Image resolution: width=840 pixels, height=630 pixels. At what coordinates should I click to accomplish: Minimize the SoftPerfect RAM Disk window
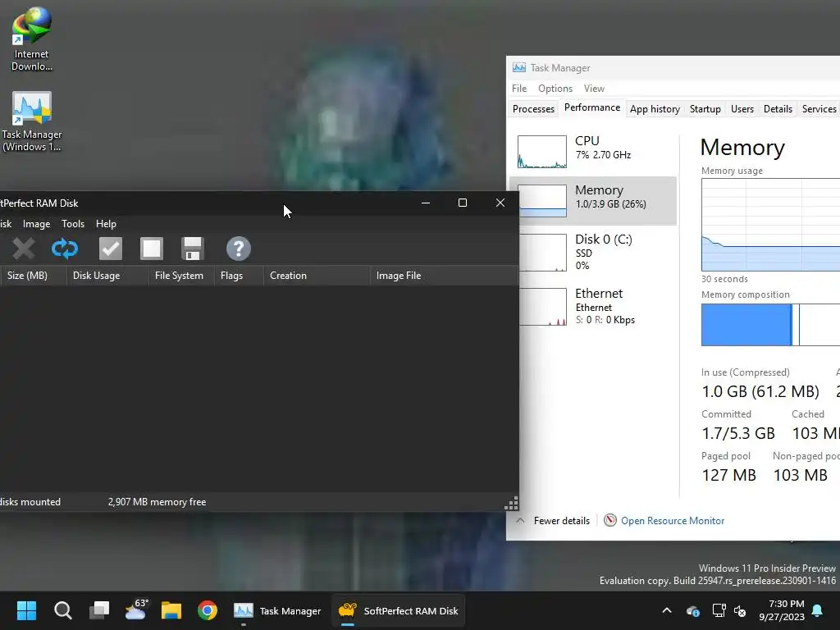click(426, 203)
